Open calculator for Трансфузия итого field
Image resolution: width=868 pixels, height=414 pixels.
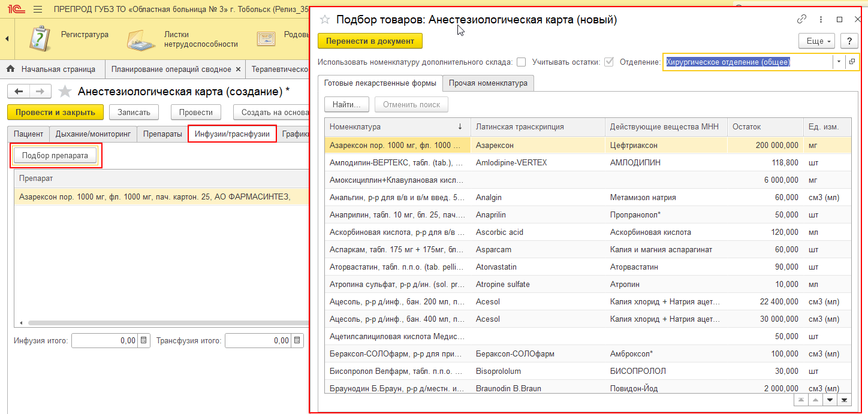point(297,341)
